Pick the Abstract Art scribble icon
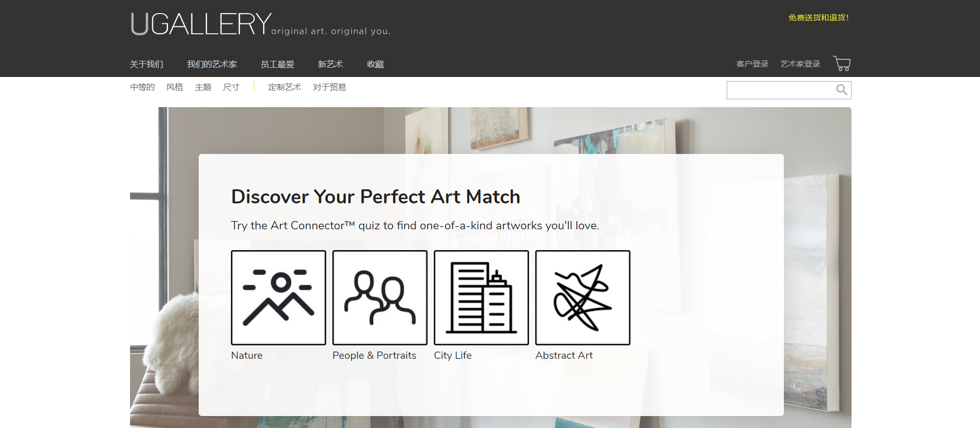Viewport: 980px width, 428px height. [x=582, y=297]
